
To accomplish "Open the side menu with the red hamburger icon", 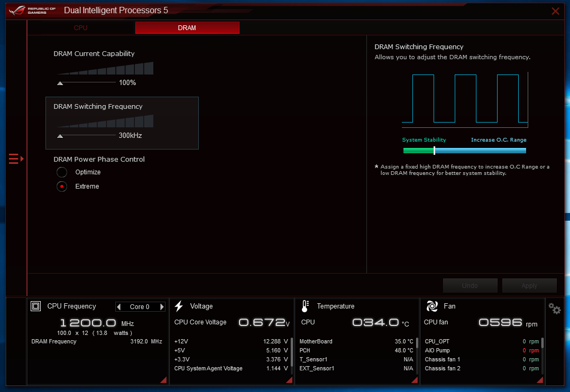I will click(16, 159).
